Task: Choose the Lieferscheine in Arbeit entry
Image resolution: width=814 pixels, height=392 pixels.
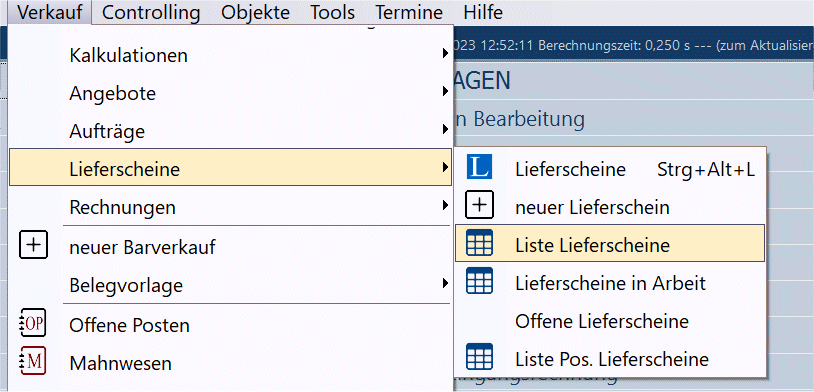Action: coord(610,283)
